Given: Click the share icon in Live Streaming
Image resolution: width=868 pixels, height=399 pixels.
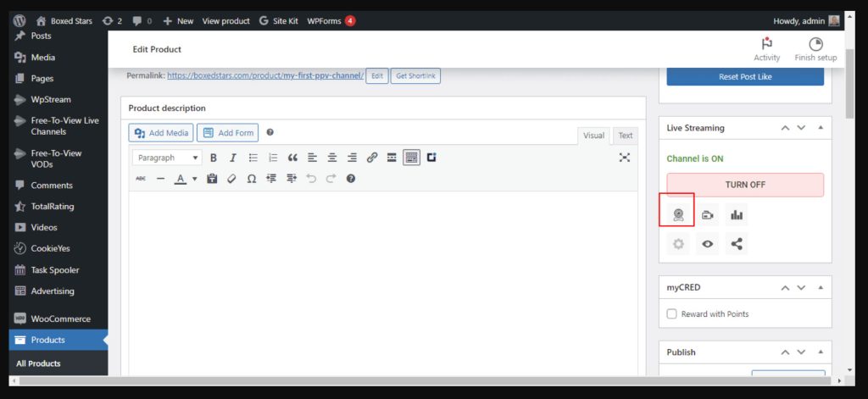Looking at the screenshot, I should [x=737, y=244].
